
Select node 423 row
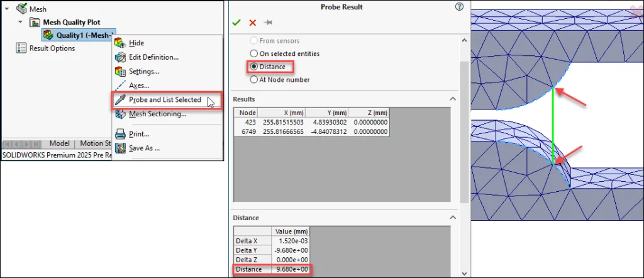coord(311,122)
